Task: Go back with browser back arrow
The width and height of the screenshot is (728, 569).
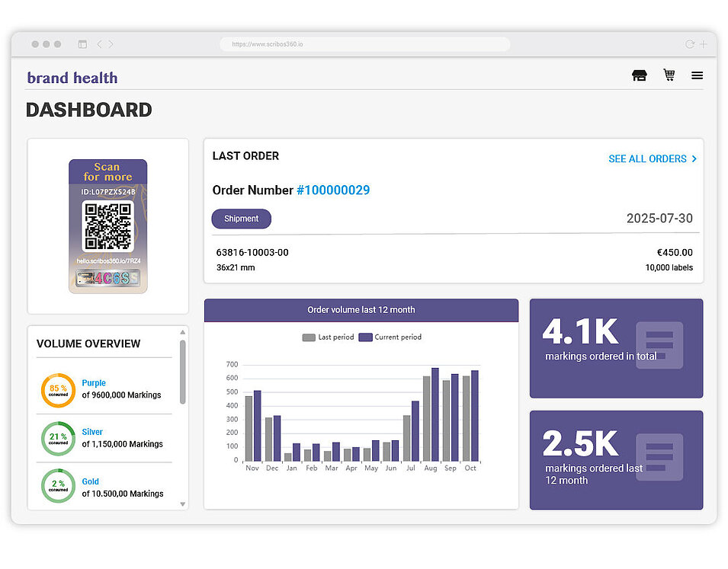Action: [99, 44]
